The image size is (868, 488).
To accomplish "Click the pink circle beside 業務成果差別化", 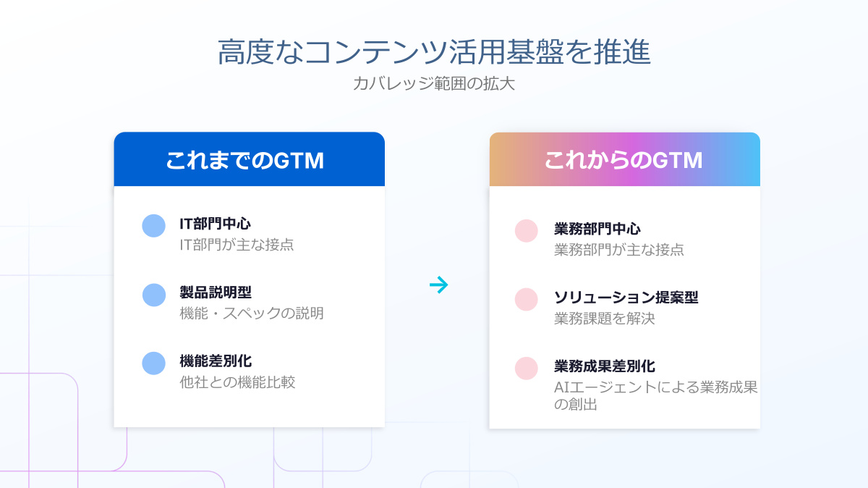I will [526, 369].
